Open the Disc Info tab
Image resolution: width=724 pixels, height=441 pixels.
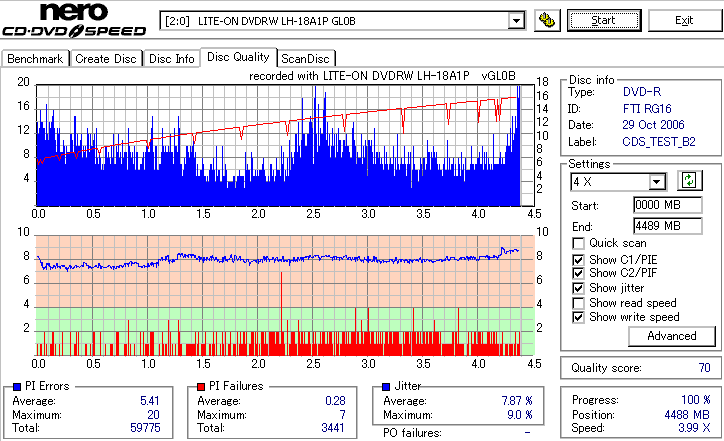[x=171, y=59]
